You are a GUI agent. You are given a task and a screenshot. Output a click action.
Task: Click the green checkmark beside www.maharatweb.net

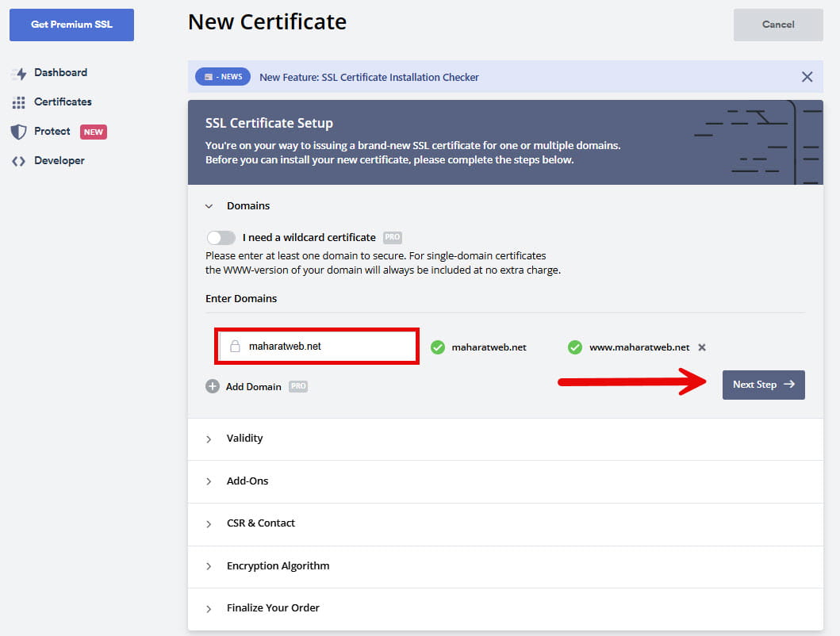[575, 347]
